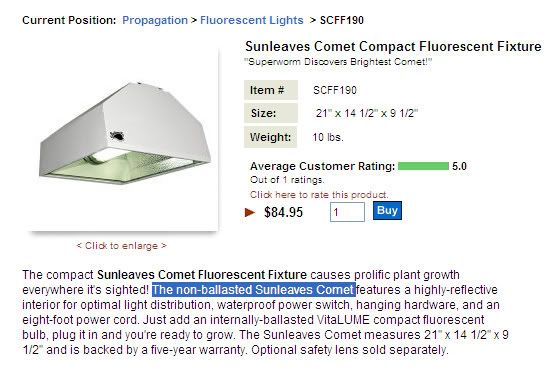The width and height of the screenshot is (559, 370).
Task: Click the product title heading
Action: click(x=393, y=47)
